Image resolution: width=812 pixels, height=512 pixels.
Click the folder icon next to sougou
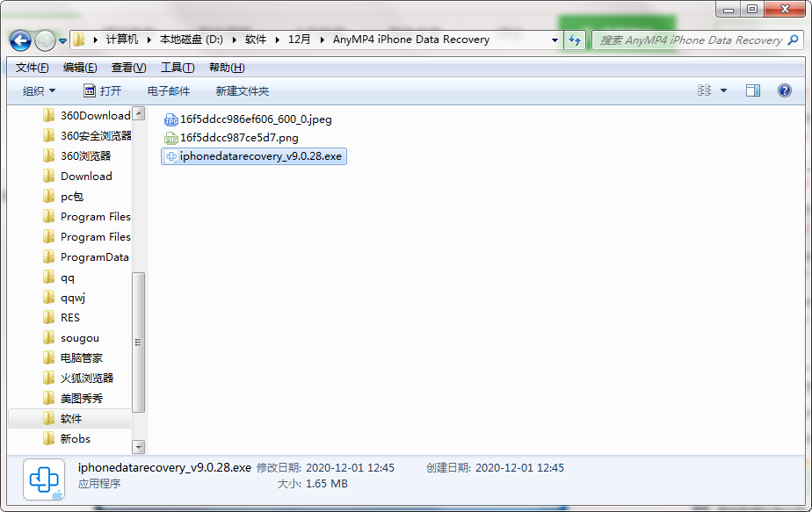click(x=48, y=337)
